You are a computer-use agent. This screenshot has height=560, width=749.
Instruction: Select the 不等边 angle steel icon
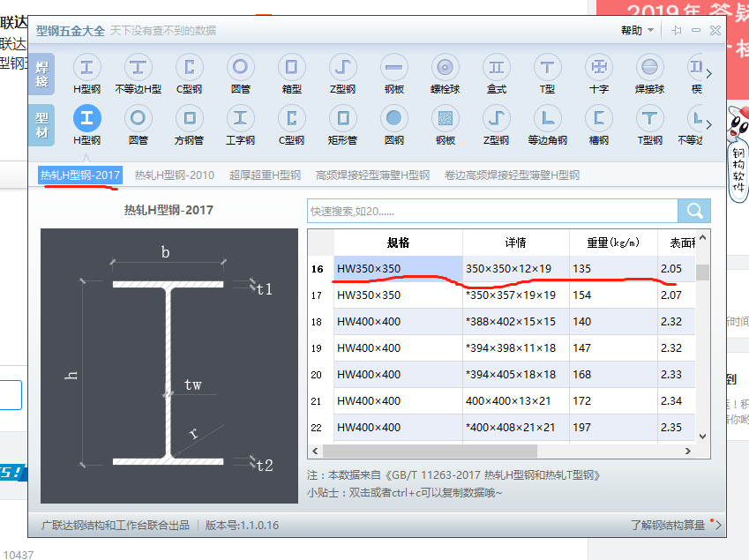[x=695, y=118]
